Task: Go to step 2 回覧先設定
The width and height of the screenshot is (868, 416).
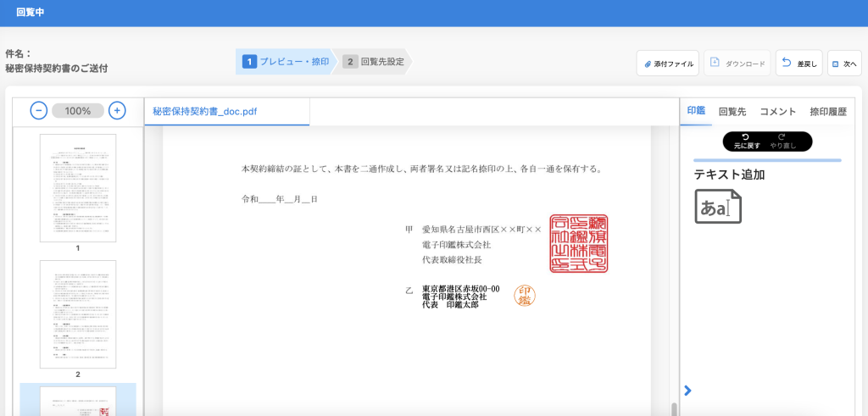Action: click(374, 61)
